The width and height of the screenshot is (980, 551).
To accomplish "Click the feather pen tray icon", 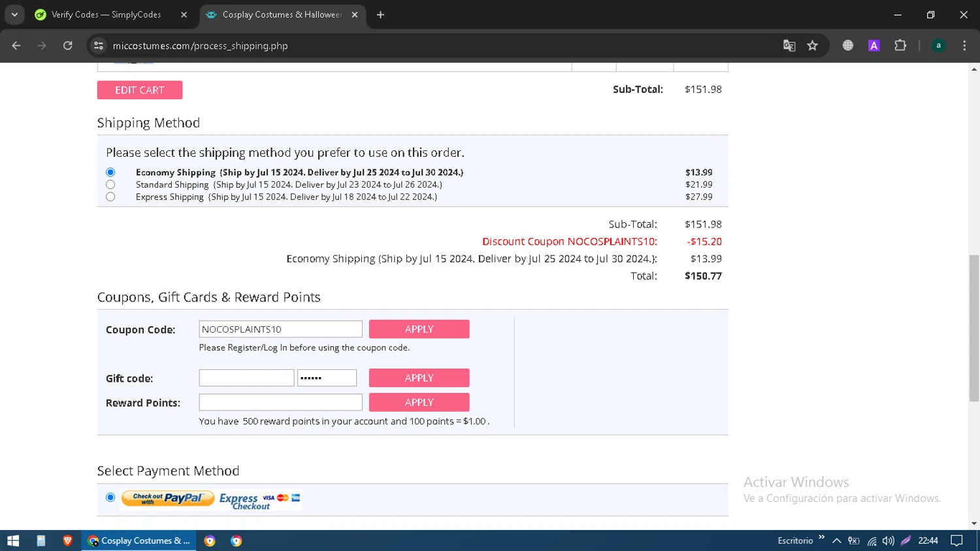I will click(x=906, y=541).
